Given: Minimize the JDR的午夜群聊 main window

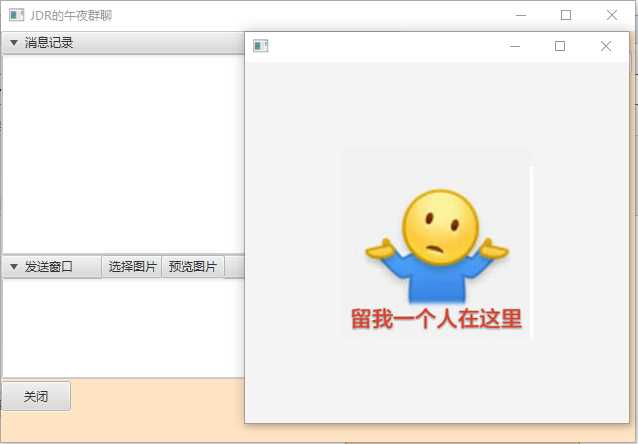Looking at the screenshot, I should coord(521,15).
